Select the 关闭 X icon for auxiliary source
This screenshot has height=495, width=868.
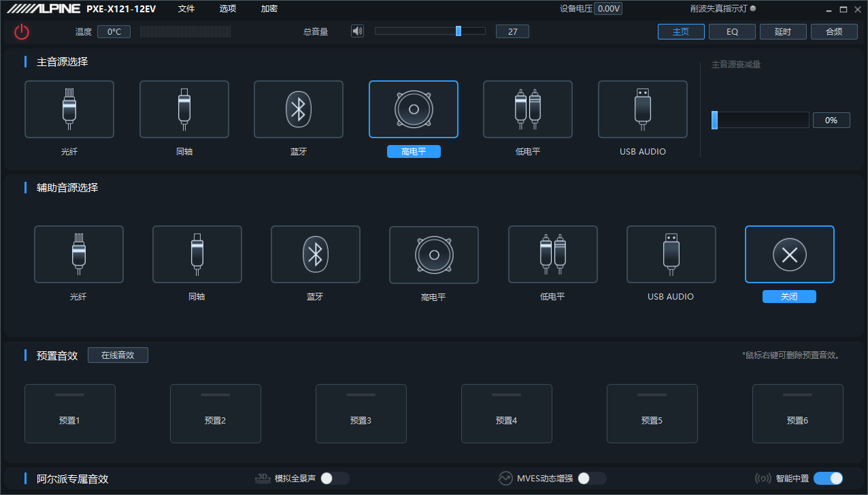point(789,255)
